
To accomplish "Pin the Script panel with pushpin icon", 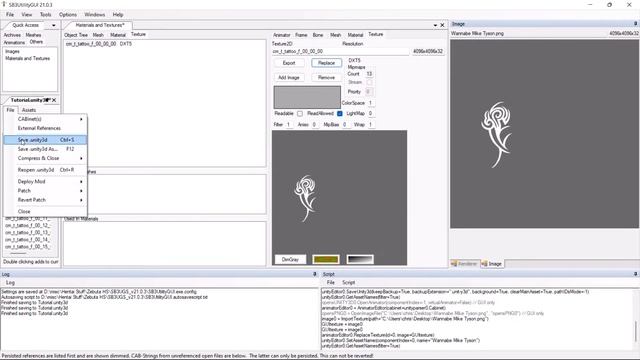I will pos(636,274).
